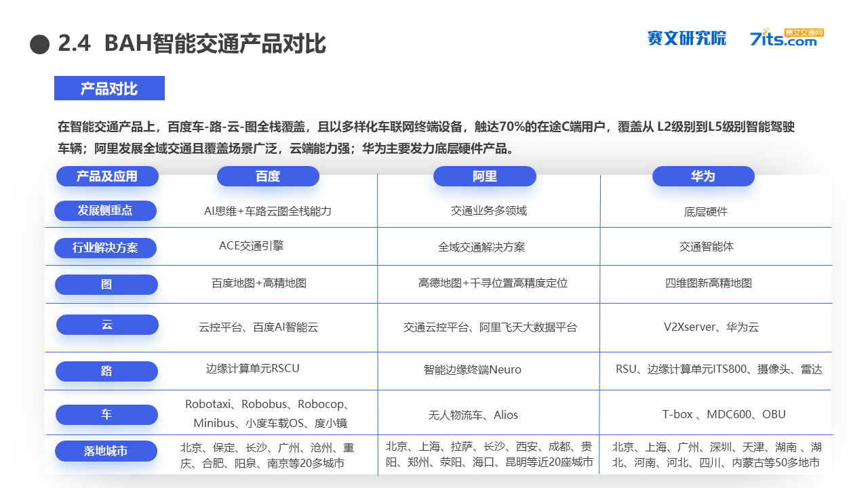Screen dimensions: 868x488
Task: Click the 产品及应用 header pill
Action: pos(107,176)
